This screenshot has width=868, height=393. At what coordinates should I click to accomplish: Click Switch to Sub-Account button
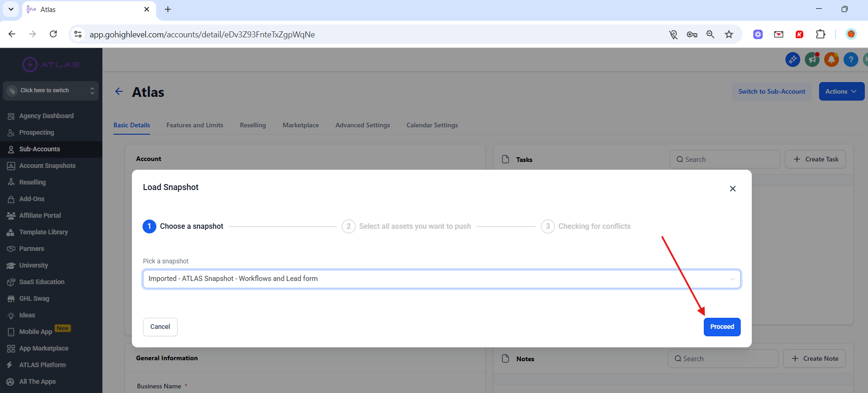click(772, 91)
